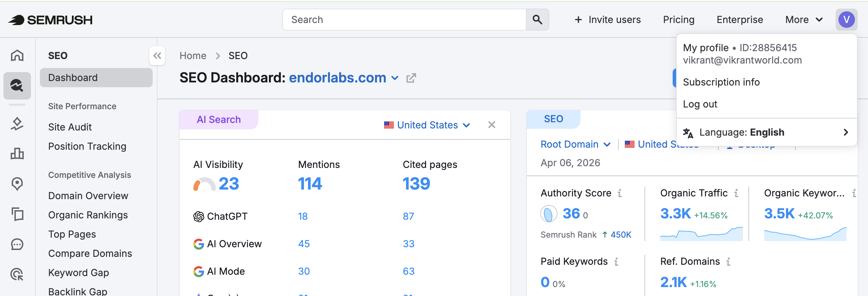Click the ChatGPT logo icon
The width and height of the screenshot is (868, 296).
(199, 216)
